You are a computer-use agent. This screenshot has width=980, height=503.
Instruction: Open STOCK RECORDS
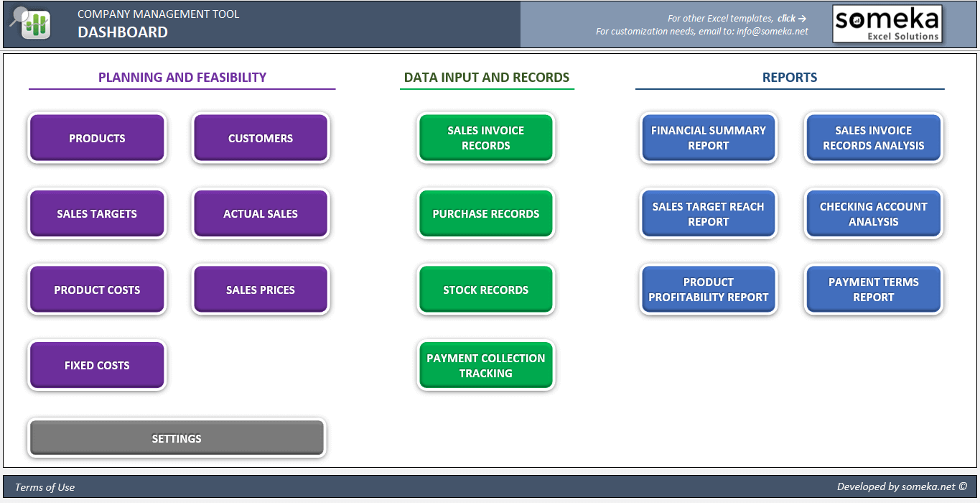tap(485, 289)
